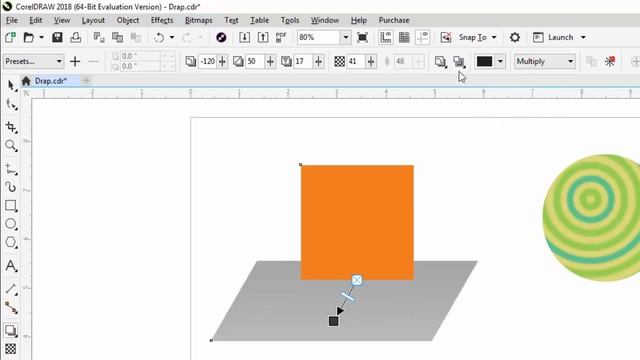Undo the last action
This screenshot has width=640, height=360.
click(x=159, y=38)
